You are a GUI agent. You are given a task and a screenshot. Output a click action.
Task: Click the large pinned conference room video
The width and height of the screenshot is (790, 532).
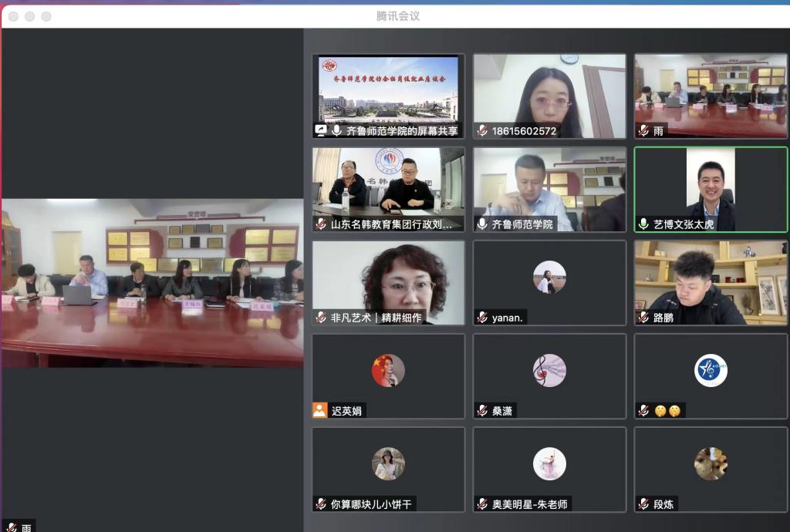[152, 283]
